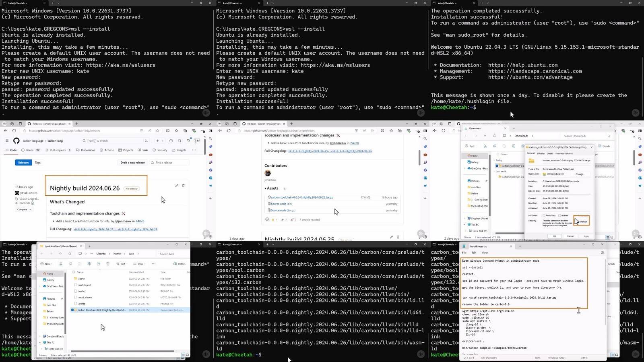
Task: Click the smiley reaction icon below Assets list
Action: (x=267, y=219)
